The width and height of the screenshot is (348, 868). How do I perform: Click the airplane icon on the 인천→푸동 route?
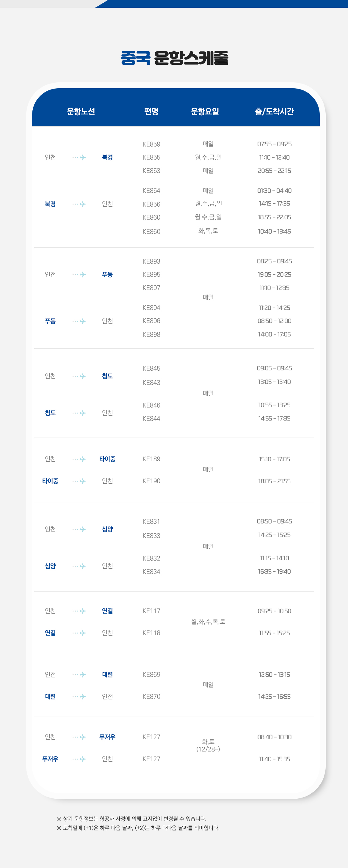(79, 275)
